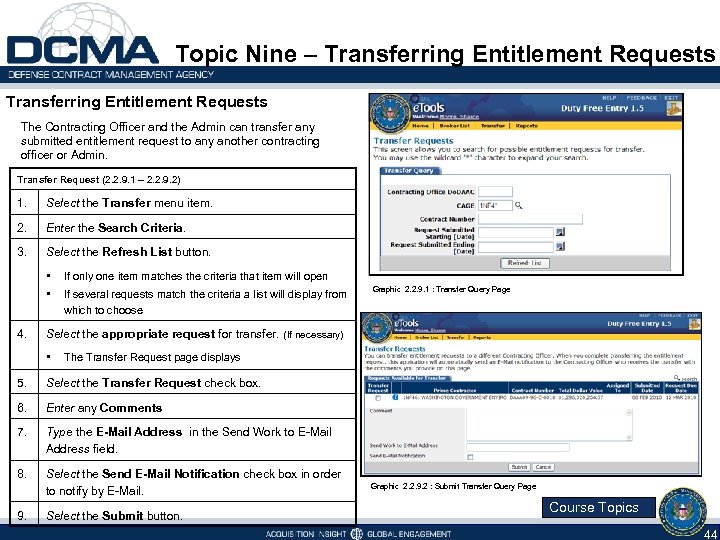This screenshot has height=540, width=720.
Task: Tick the Transfer Request checkbox in table row
Action: (378, 398)
